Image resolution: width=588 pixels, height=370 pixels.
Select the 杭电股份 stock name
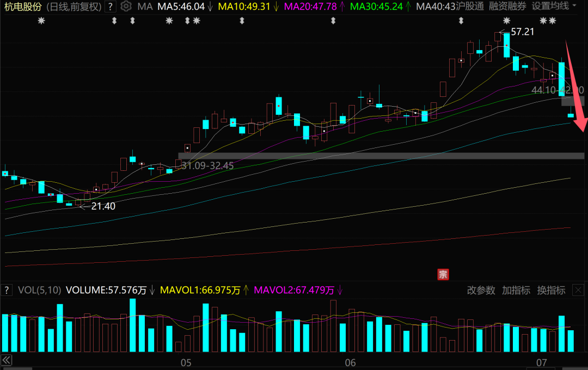(x=22, y=7)
